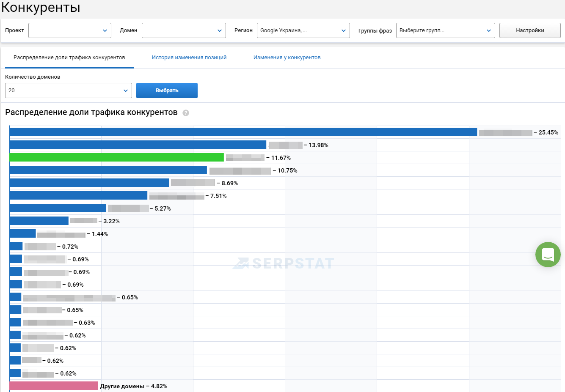Switch to История изменения позиций tab
The width and height of the screenshot is (565, 392).
(189, 58)
